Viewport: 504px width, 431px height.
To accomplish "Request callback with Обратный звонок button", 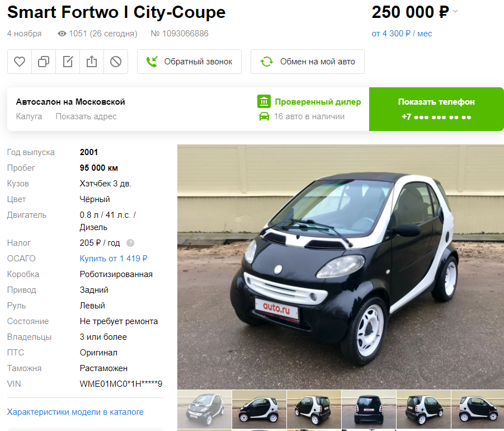I will [x=189, y=62].
